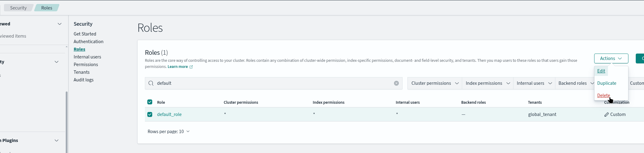Expand the Internal users filter dropdown
Image resolution: width=644 pixels, height=153 pixels.
pos(534,83)
